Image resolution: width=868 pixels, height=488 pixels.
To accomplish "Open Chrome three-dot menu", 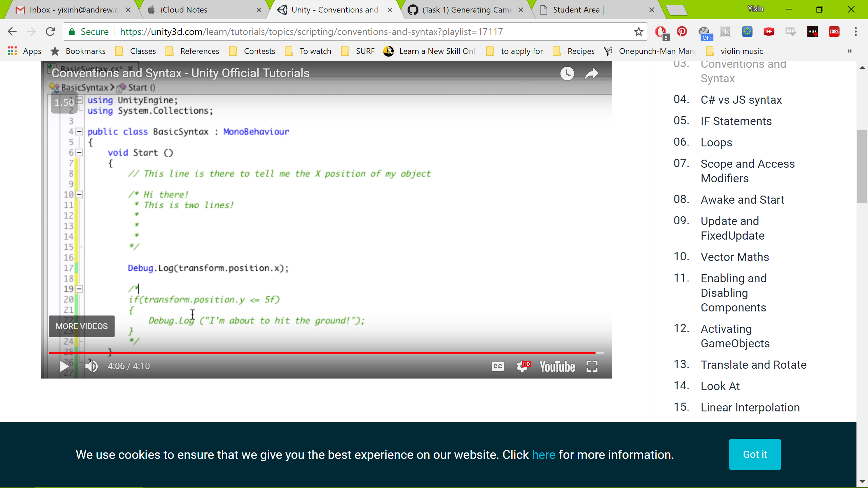I will point(856,32).
